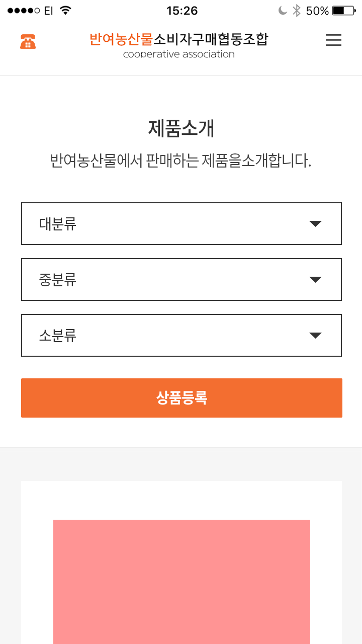Tap the orange telephone icon
Screen dimensions: 362x644
(x=28, y=41)
